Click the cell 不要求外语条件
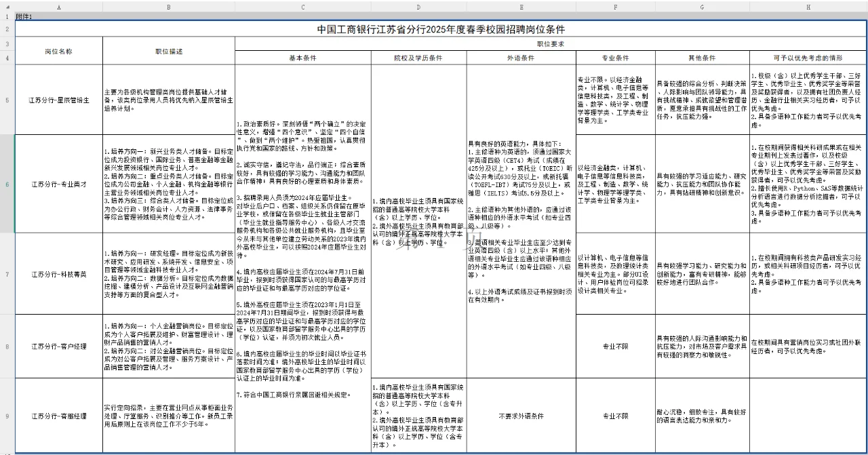Image resolution: width=868 pixels, height=455 pixels. pyautogui.click(x=521, y=415)
